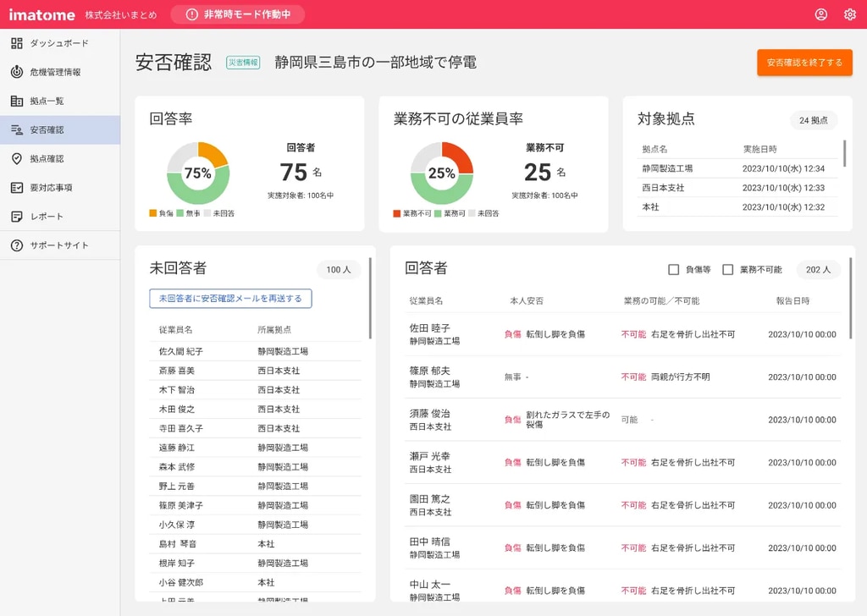Click the resend safety confirmation mail button

(230, 299)
